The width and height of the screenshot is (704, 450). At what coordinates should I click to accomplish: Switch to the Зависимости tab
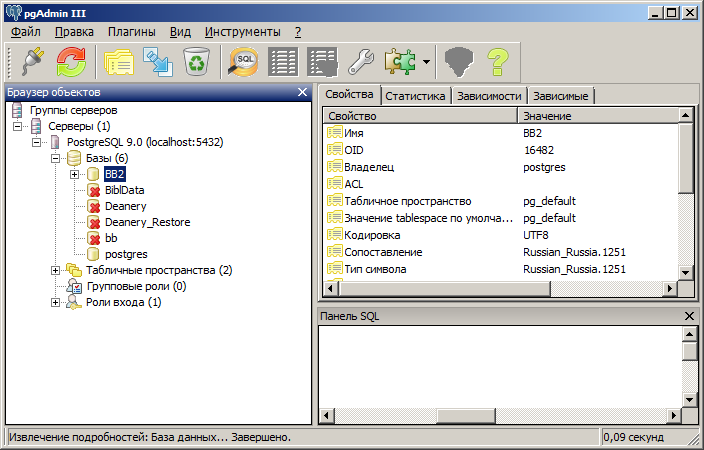(x=489, y=96)
